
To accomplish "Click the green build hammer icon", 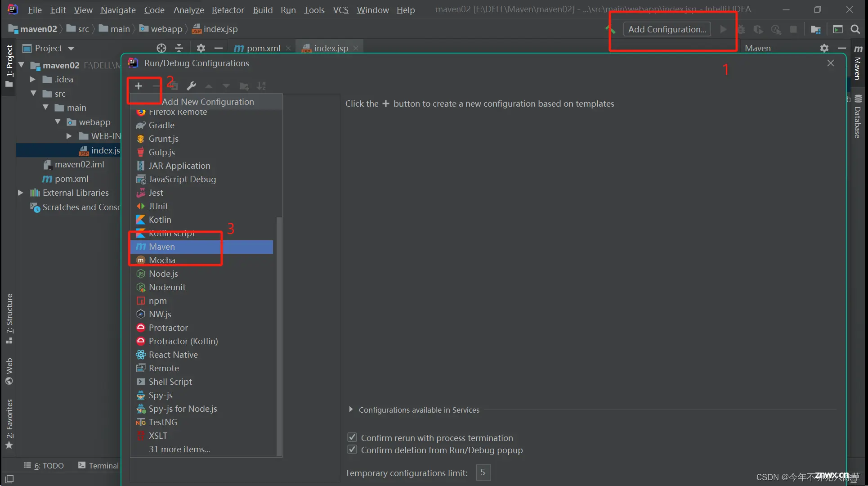I will [x=610, y=29].
